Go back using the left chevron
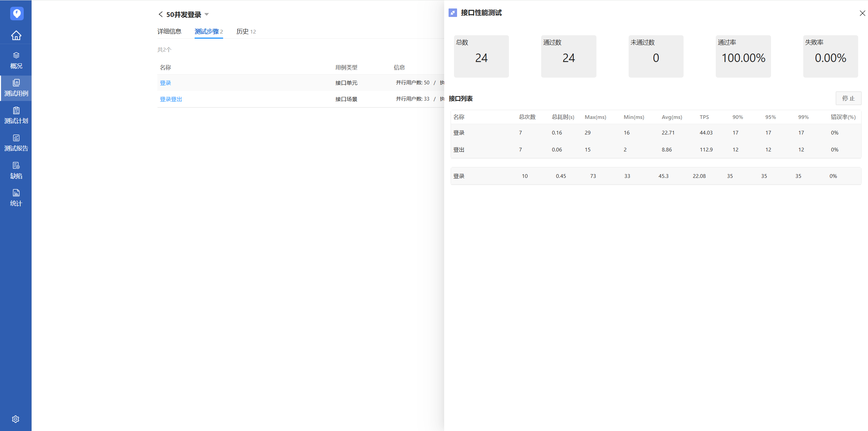This screenshot has height=431, width=868. tap(160, 14)
